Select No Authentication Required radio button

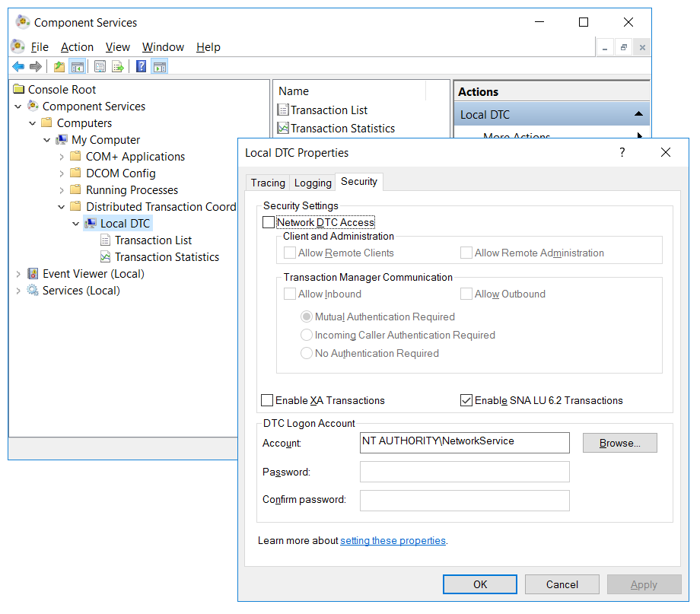tap(306, 353)
